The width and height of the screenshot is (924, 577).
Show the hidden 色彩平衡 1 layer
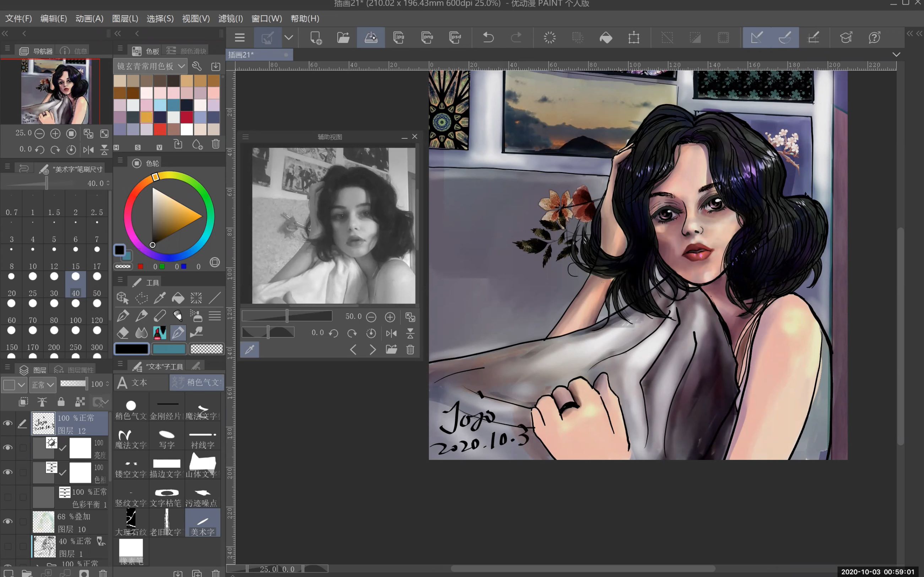click(8, 497)
